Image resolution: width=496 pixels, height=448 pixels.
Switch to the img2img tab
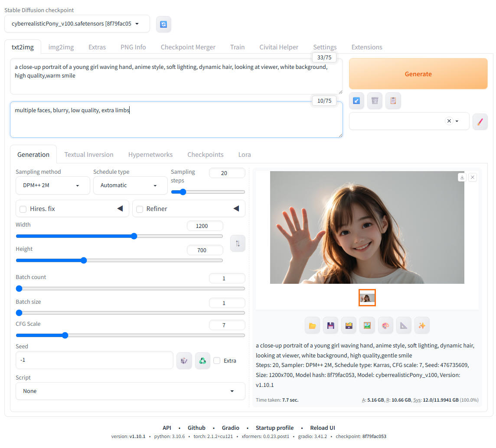pyautogui.click(x=61, y=47)
